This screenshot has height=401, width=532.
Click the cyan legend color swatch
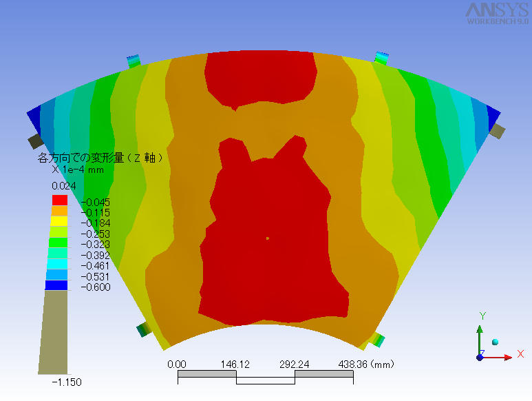pyautogui.click(x=57, y=264)
